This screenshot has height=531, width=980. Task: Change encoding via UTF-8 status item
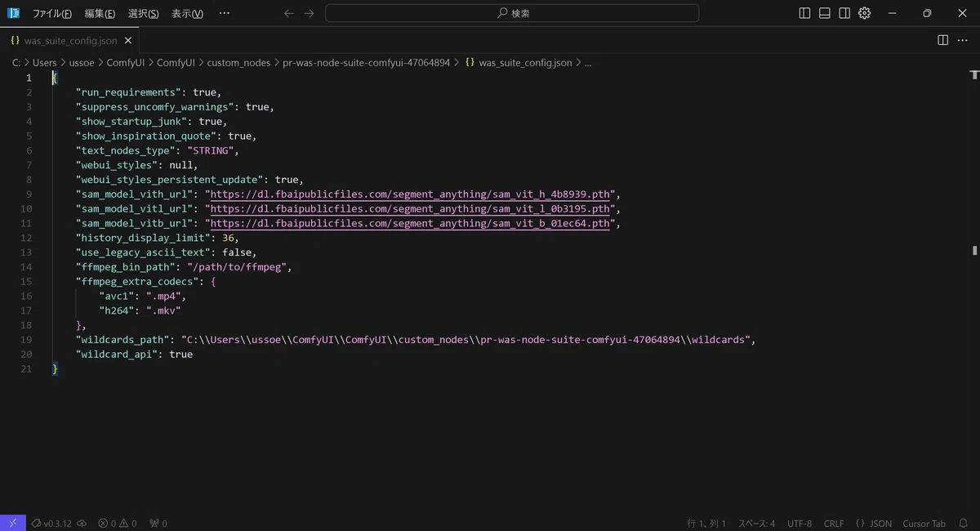click(x=800, y=523)
